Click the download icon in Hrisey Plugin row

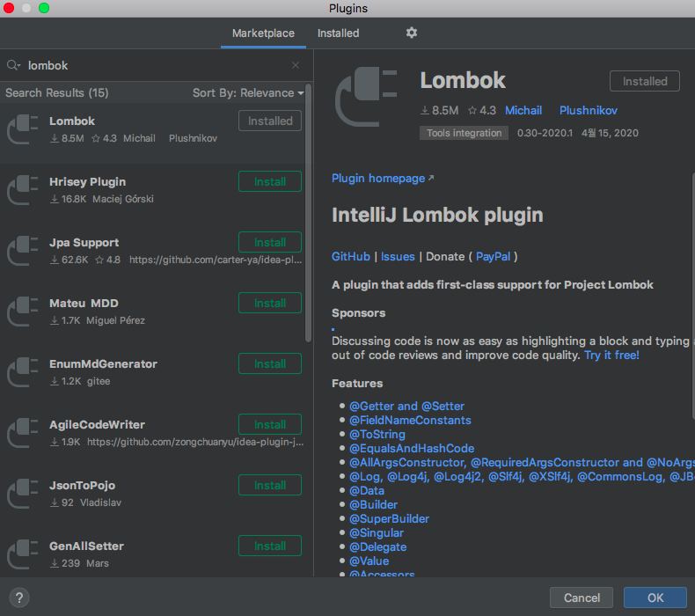pyautogui.click(x=55, y=199)
